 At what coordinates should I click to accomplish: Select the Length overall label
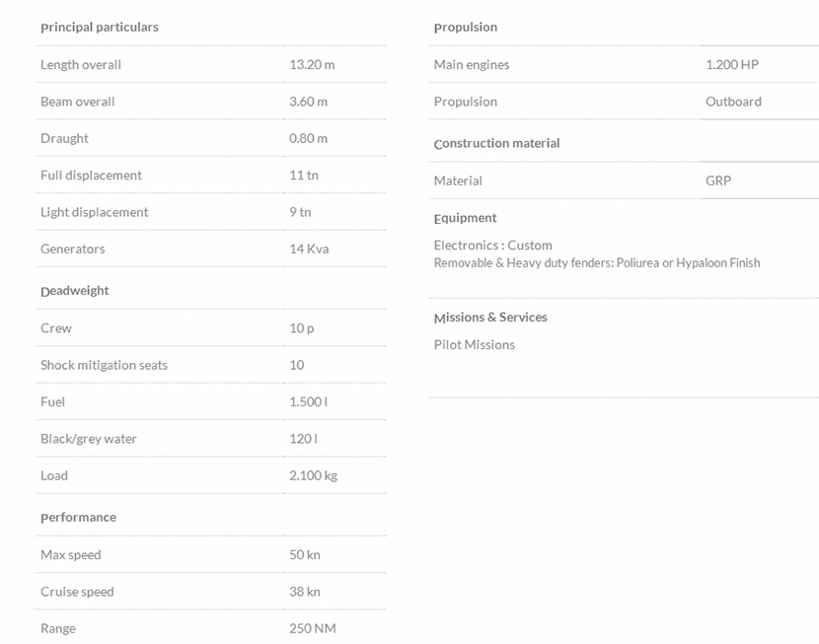click(x=81, y=65)
